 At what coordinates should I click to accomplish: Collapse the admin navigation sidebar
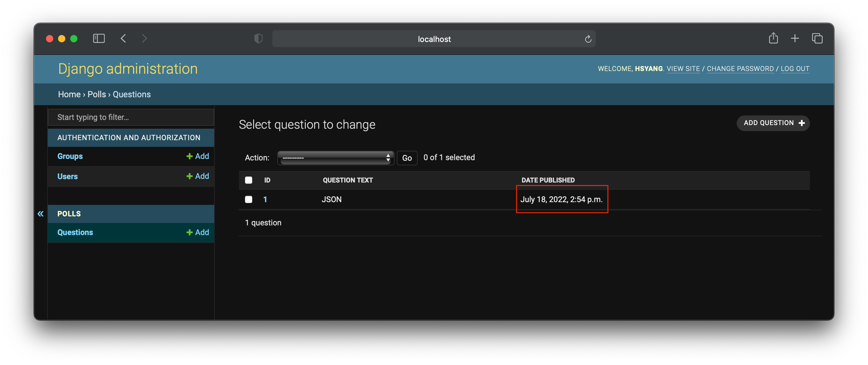click(41, 214)
